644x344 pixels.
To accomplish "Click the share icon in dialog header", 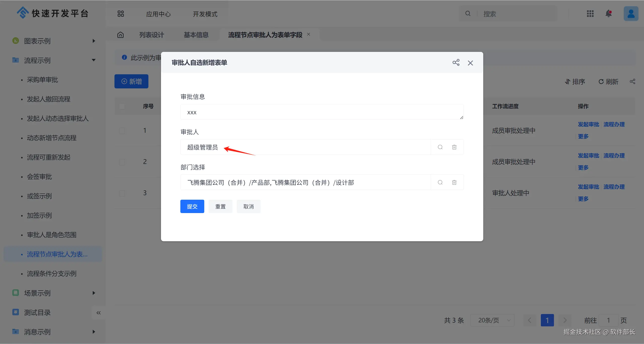I will 456,62.
